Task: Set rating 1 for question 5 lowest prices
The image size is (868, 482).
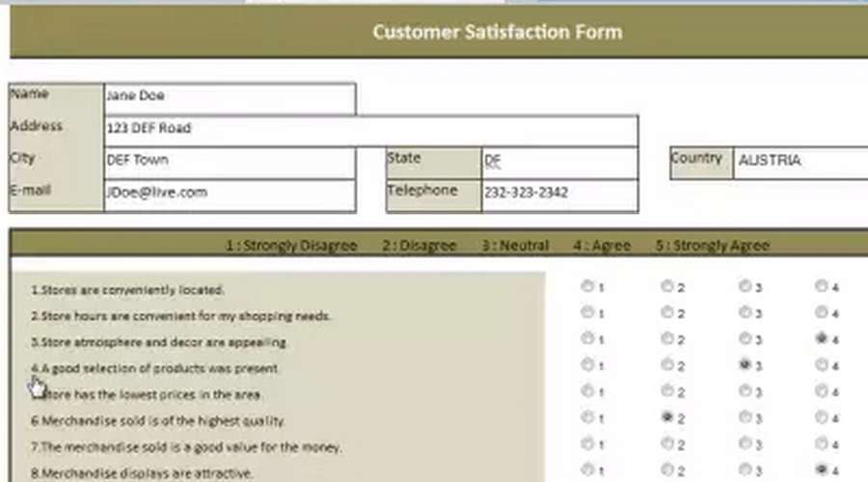Action: [x=586, y=390]
